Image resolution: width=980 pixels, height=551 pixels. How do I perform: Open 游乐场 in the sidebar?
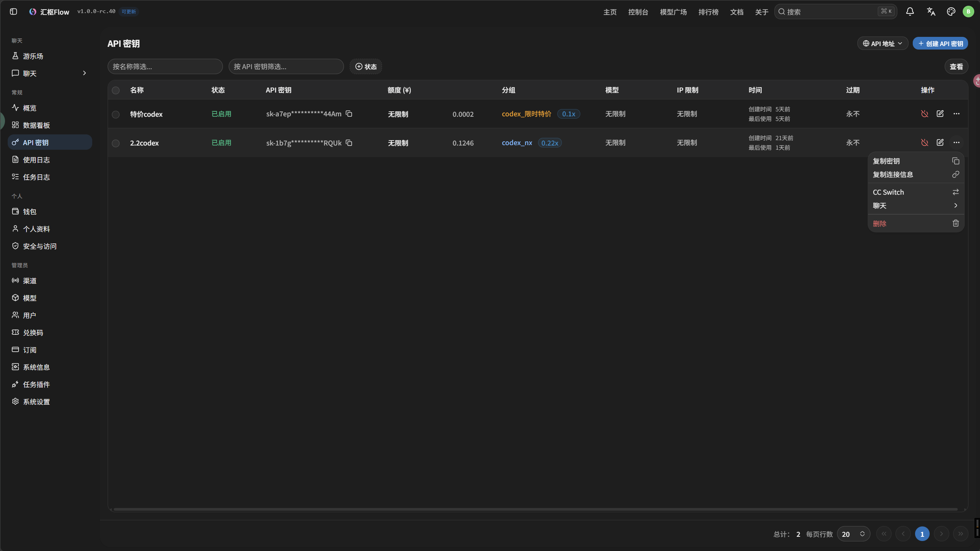pyautogui.click(x=50, y=56)
